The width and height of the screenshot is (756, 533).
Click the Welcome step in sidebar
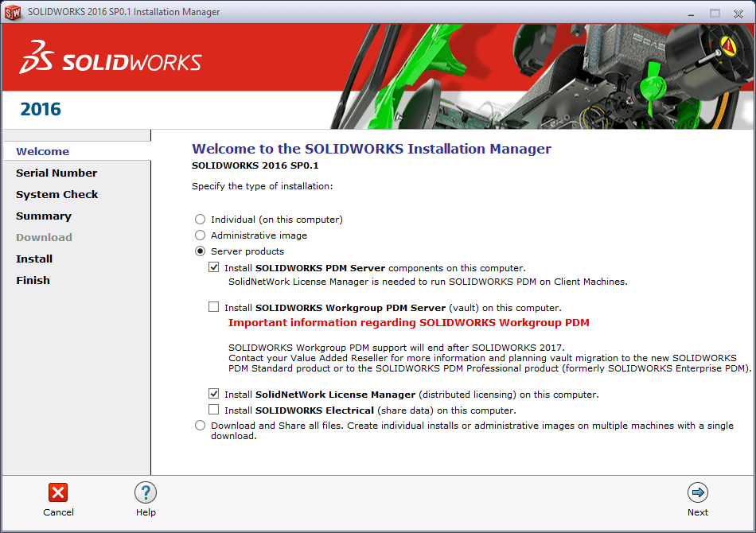[42, 151]
